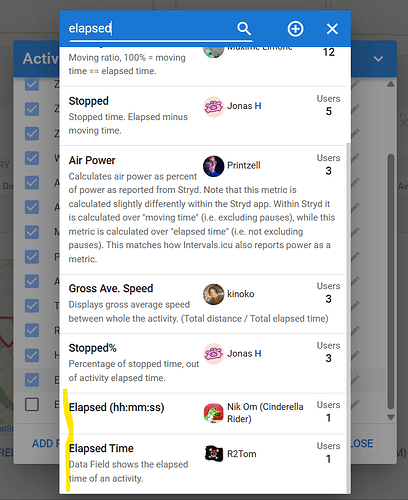Click the Nik Om crocodile avatar

click(x=213, y=413)
